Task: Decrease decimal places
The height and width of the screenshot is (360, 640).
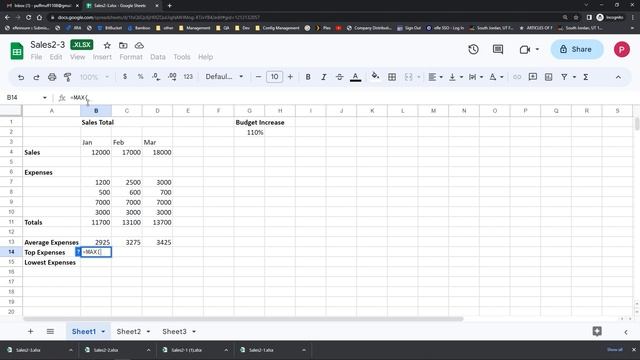Action: (156, 77)
